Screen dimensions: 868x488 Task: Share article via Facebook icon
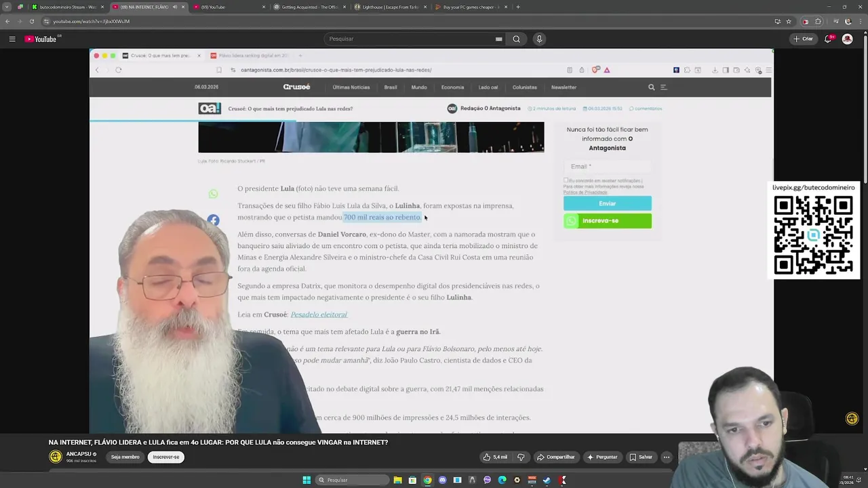(213, 220)
